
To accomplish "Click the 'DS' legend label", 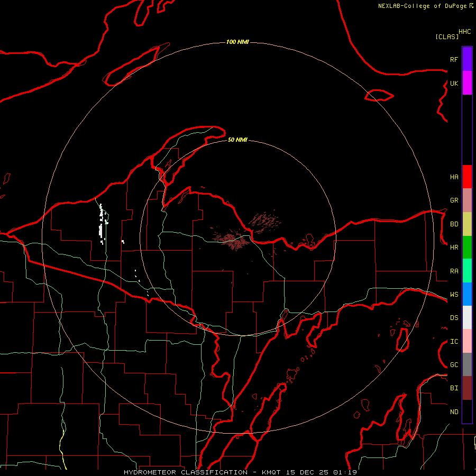I will (454, 318).
